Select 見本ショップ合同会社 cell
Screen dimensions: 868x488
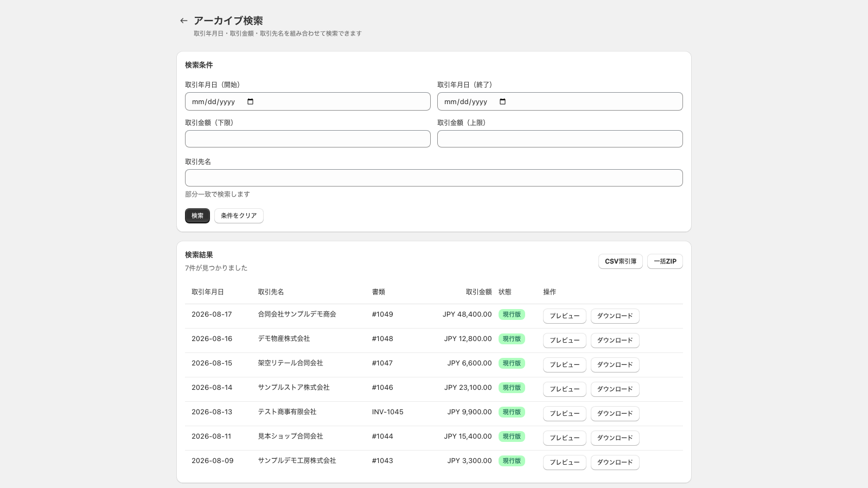pos(290,436)
